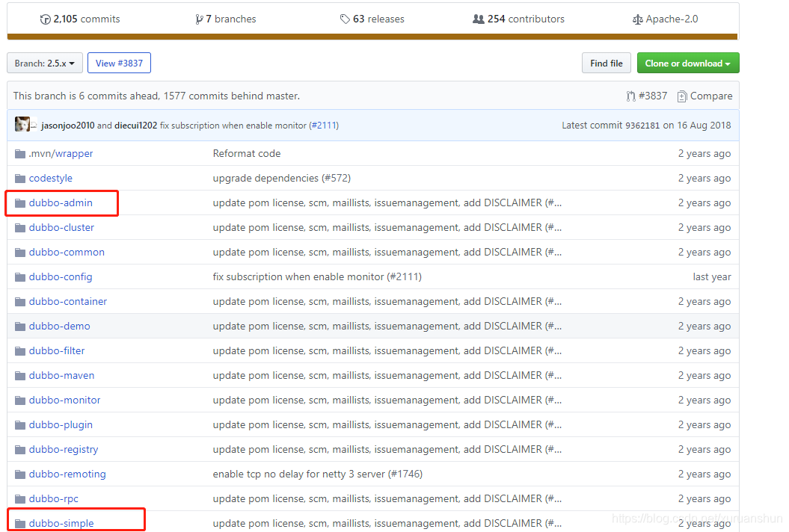This screenshot has height=532, width=789.
Task: Click folder icon next to dubbo-config
Action: tap(20, 276)
